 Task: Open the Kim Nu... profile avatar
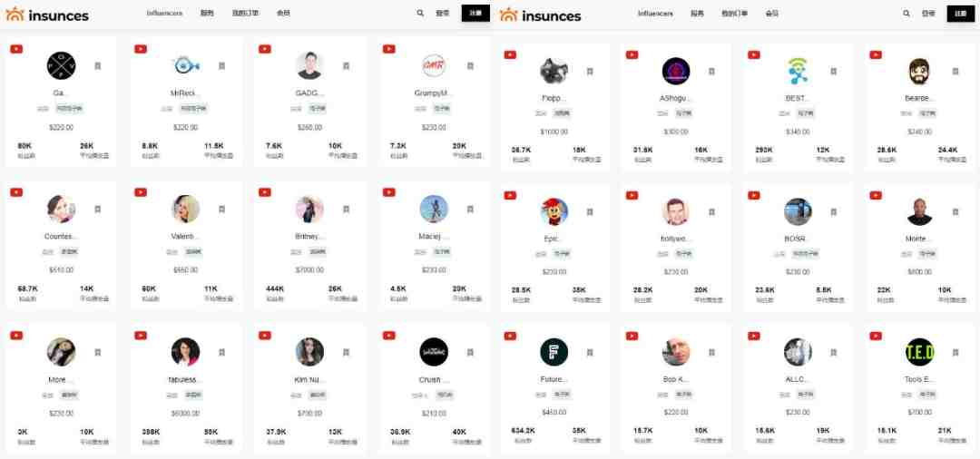click(x=309, y=352)
